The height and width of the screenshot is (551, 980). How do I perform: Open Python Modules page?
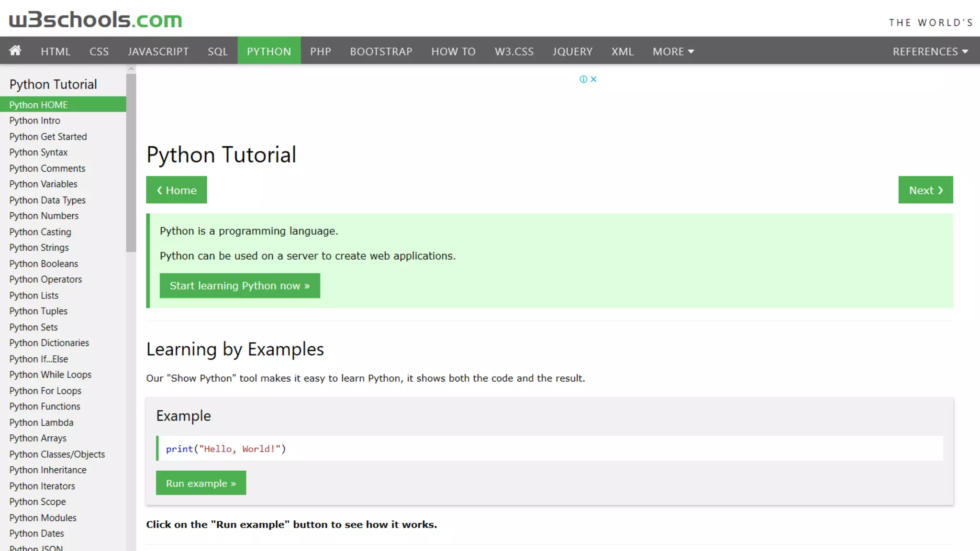(x=63, y=518)
